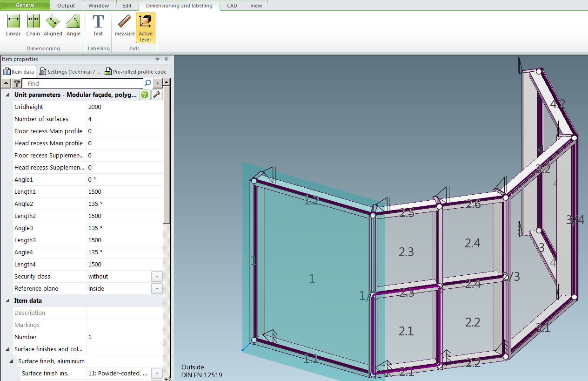This screenshot has width=588, height=381.
Task: Select the Linear dimensioning tool
Action: coord(13,26)
